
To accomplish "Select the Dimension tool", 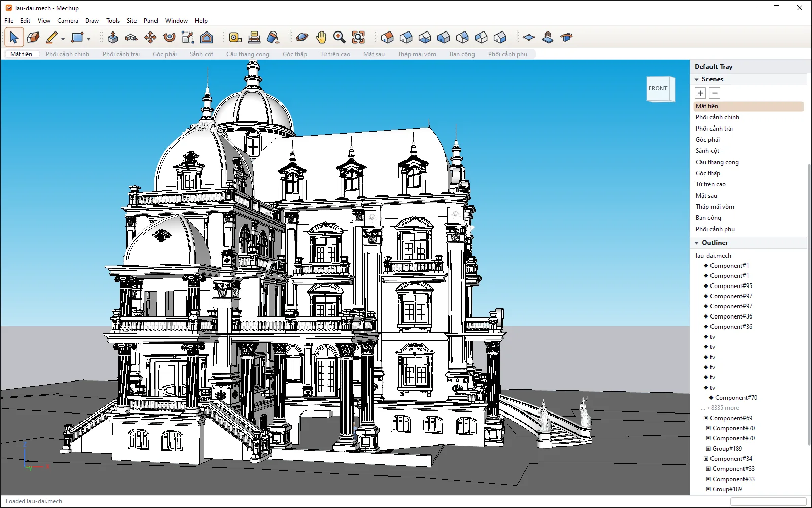I will [254, 37].
